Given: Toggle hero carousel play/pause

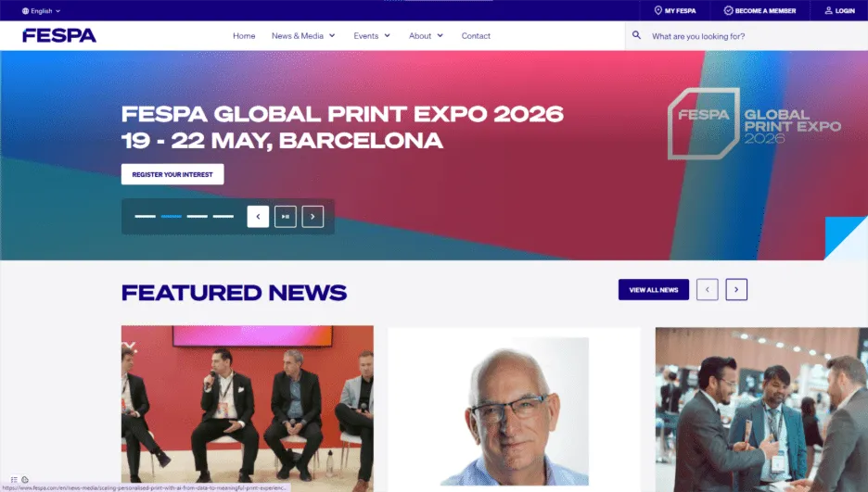Looking at the screenshot, I should pos(285,217).
